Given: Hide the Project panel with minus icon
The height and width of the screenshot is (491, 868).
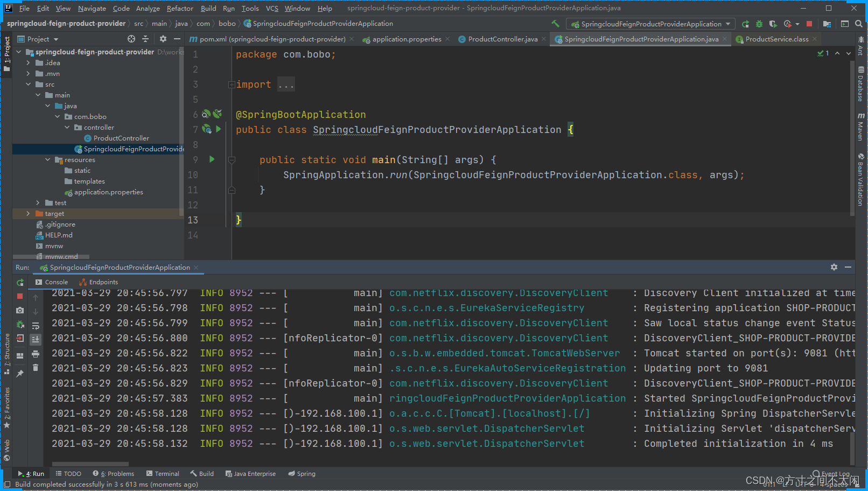Looking at the screenshot, I should point(177,39).
